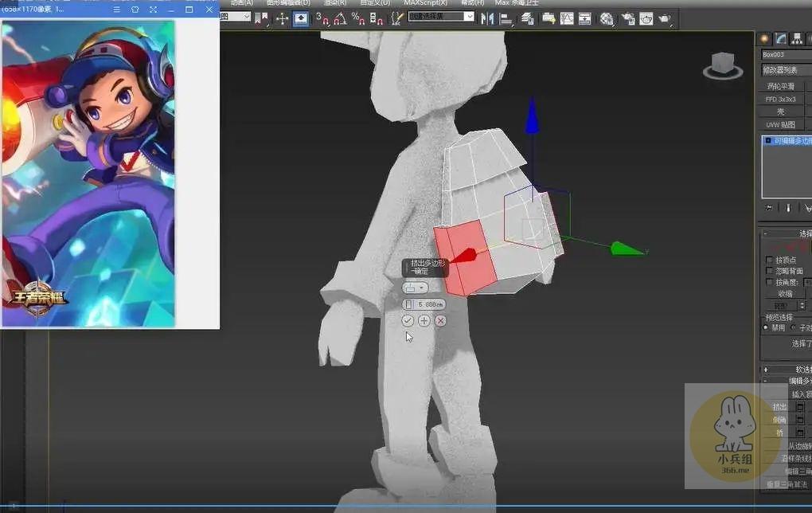Open the layer manager icon
This screenshot has height=513, width=812.
[527, 19]
